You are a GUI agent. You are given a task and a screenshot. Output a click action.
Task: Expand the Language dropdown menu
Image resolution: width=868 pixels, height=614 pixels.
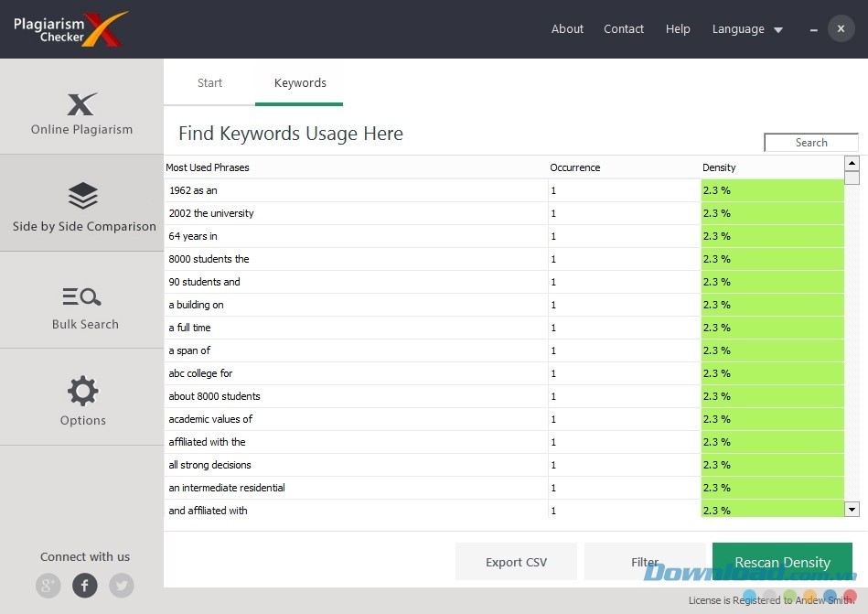tap(747, 29)
